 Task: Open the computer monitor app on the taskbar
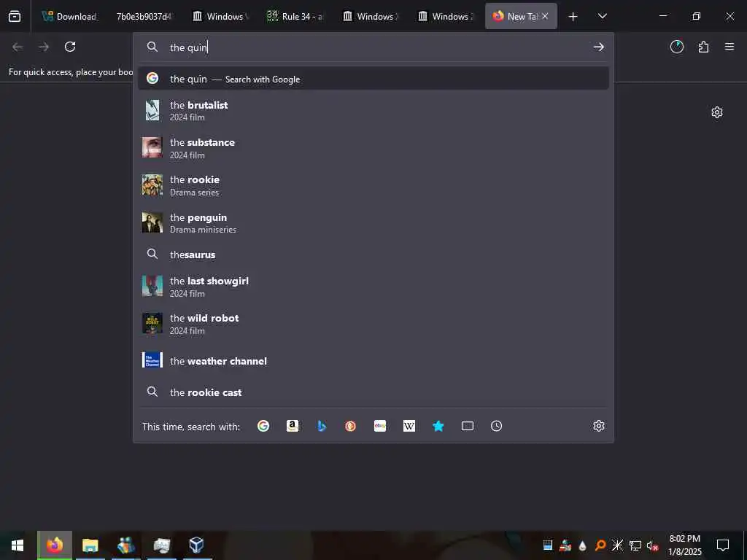[x=161, y=545]
